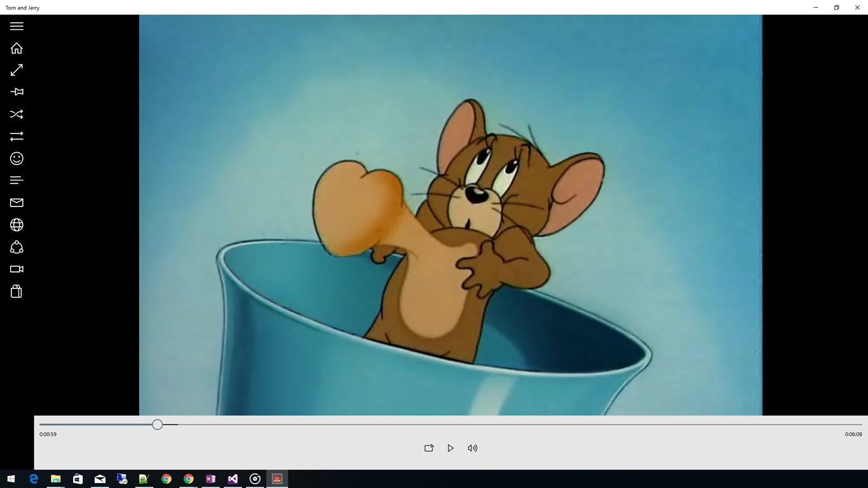Open OneNote from the taskbar

210,479
